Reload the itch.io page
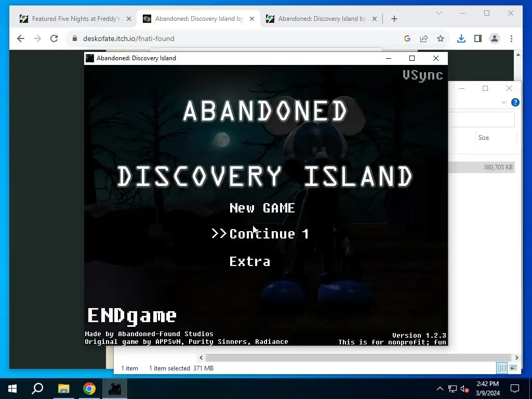The width and height of the screenshot is (532, 399). coord(54,38)
